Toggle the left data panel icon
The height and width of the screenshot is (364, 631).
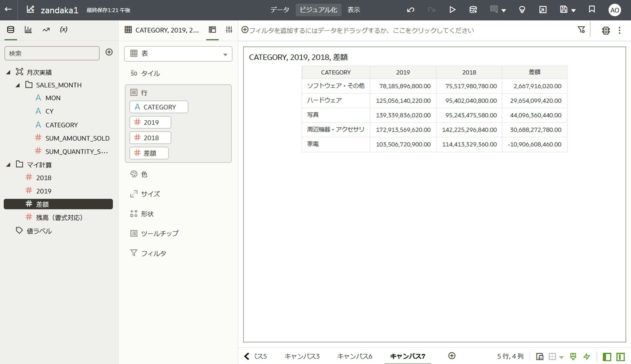(x=607, y=357)
